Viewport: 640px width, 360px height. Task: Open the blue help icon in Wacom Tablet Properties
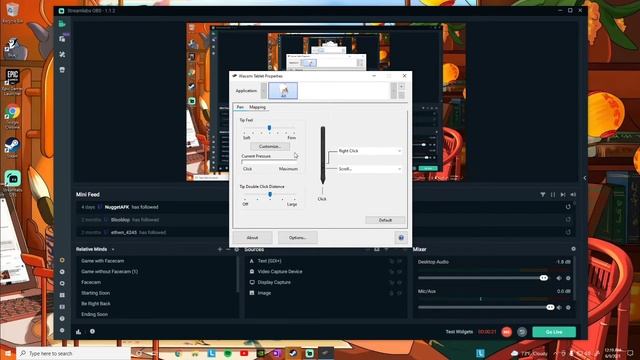[x=401, y=238]
